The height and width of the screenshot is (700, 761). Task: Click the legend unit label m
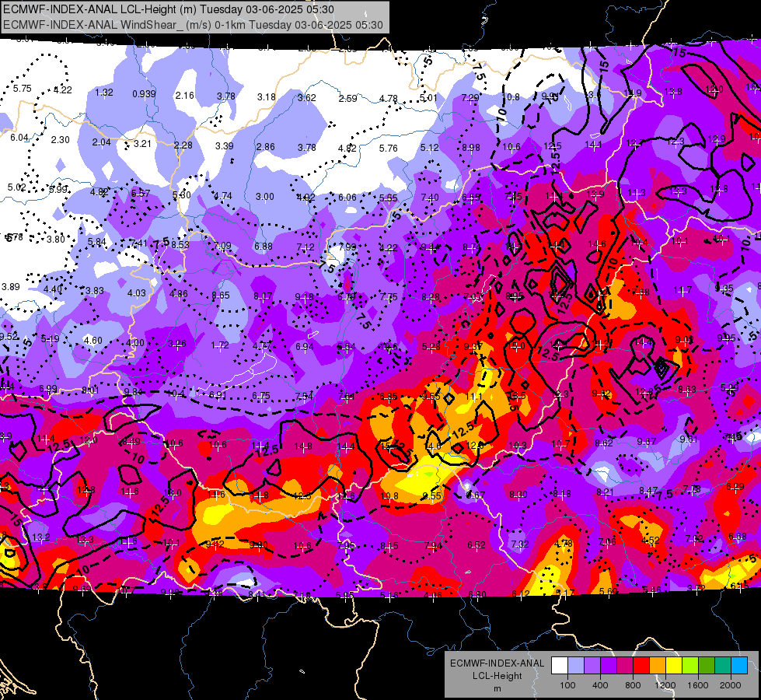pos(497,689)
